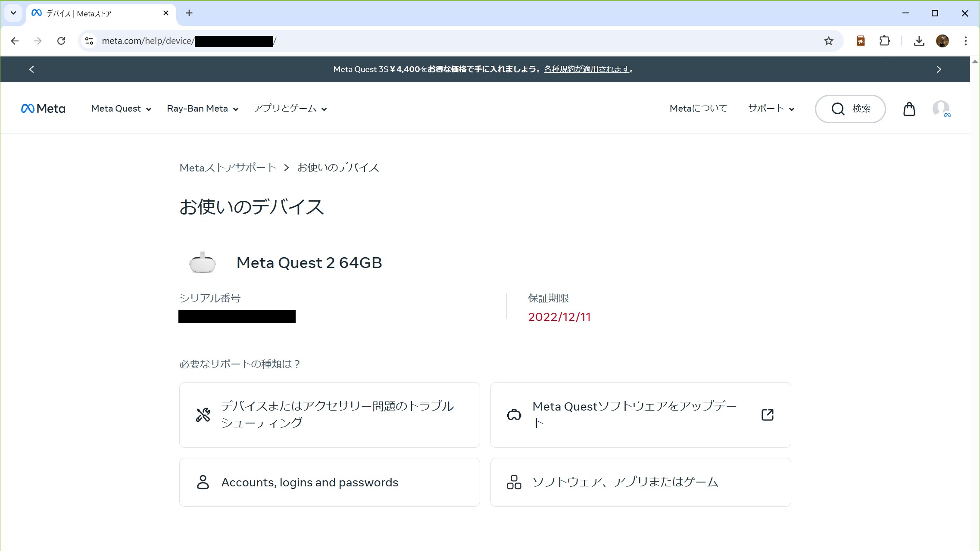Open Meta Questソフトウェアをアップデート card
Viewport: 980px width, 551px height.
[640, 415]
